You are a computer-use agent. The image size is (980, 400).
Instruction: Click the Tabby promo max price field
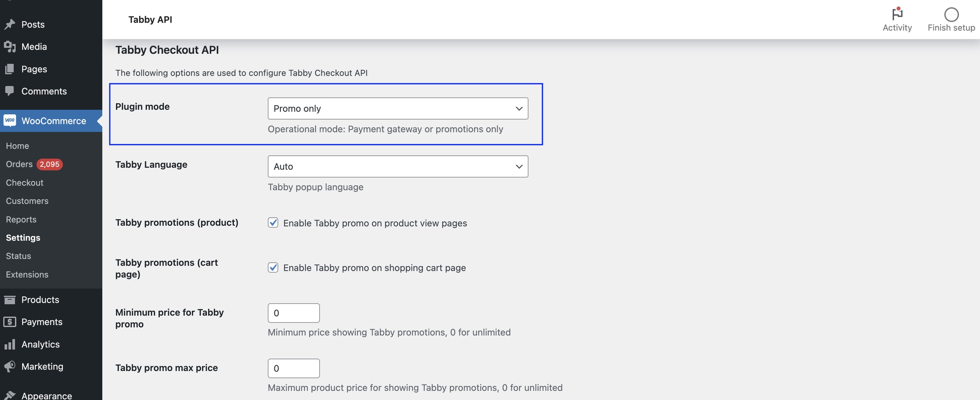[x=293, y=368]
